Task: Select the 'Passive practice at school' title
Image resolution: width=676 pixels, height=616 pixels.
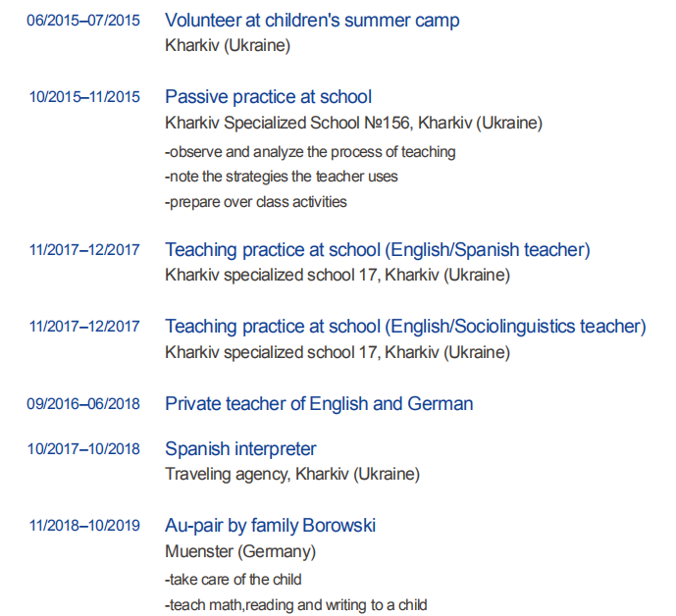Action: (x=268, y=97)
